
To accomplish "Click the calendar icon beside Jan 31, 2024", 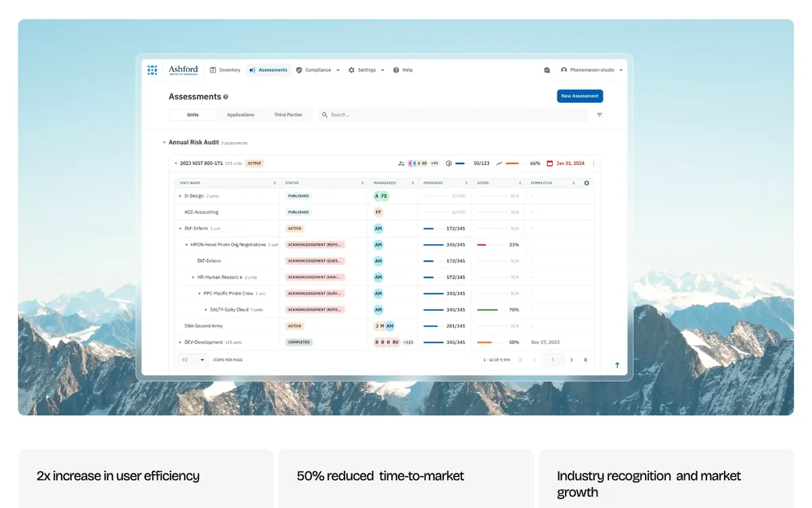I will click(x=549, y=163).
